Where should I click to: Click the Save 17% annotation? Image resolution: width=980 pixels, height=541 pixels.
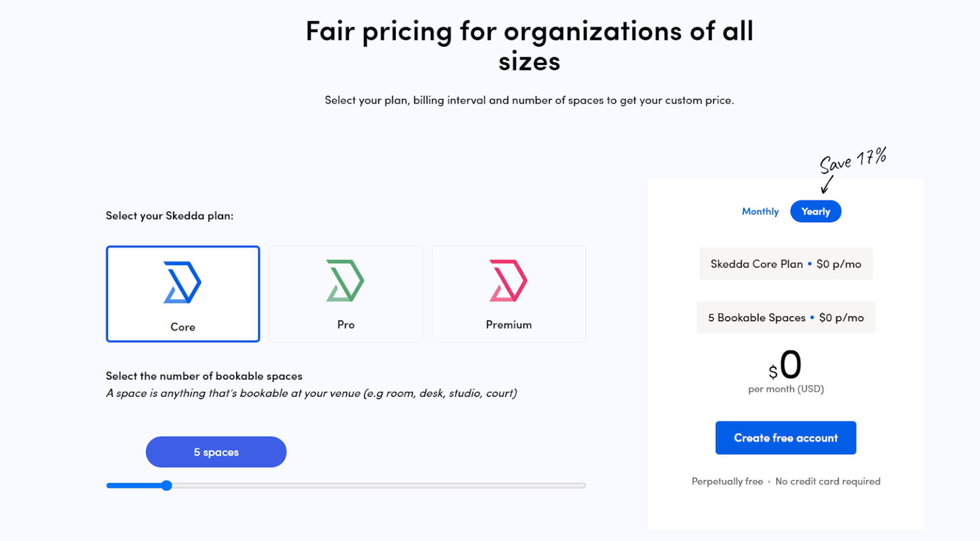point(853,162)
